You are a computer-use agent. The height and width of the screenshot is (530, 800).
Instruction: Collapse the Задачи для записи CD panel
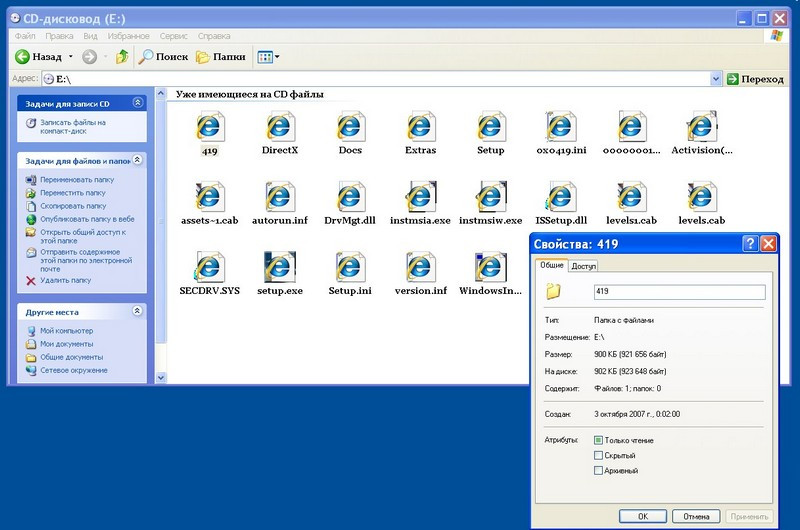tap(138, 103)
